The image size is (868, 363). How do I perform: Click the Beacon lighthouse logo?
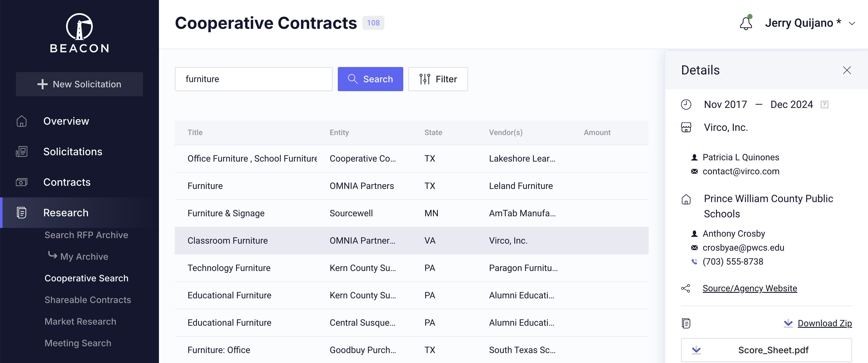tap(79, 27)
